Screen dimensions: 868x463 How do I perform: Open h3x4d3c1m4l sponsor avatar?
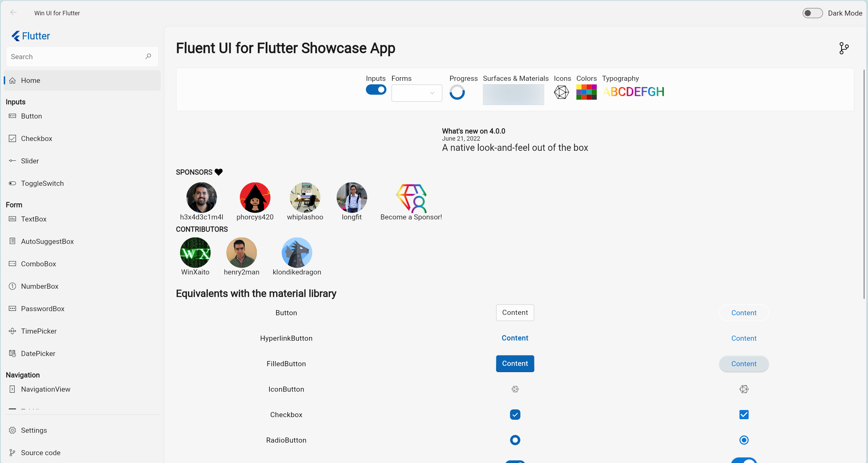click(201, 197)
